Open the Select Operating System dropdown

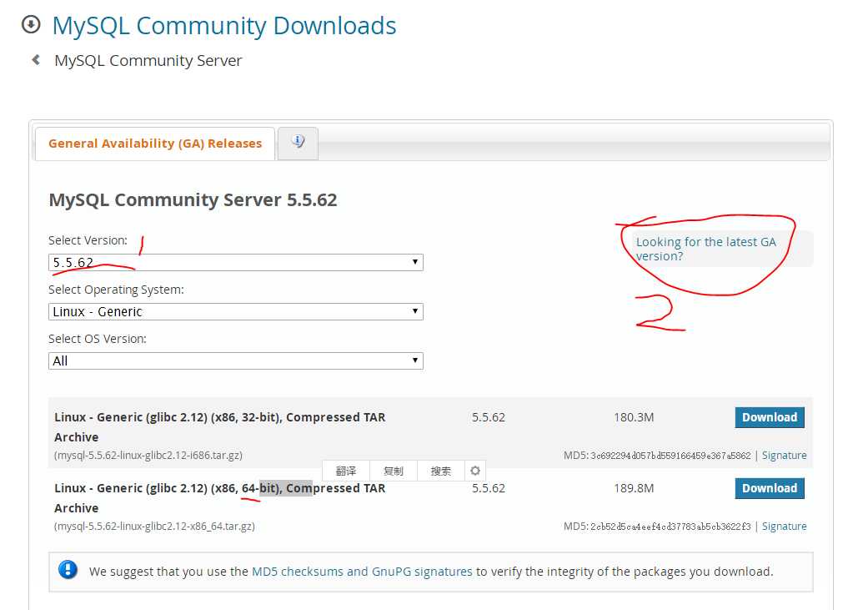236,311
